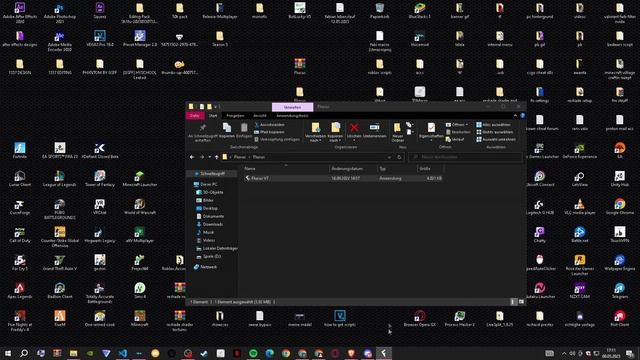
Task: Click Auswahl umkehren
Action: coord(496,139)
